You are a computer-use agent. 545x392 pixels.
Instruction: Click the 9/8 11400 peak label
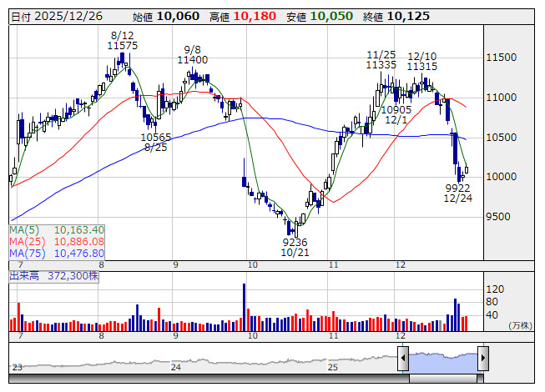click(193, 54)
